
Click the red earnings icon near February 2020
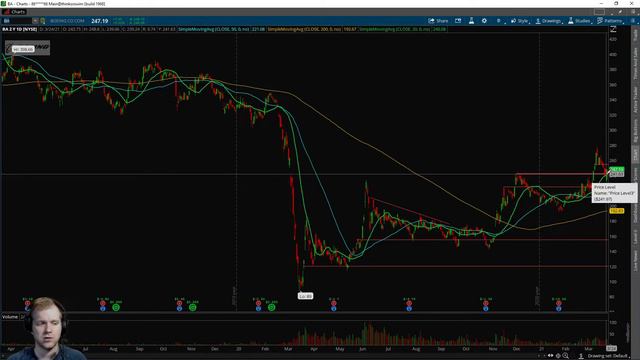pos(258,303)
